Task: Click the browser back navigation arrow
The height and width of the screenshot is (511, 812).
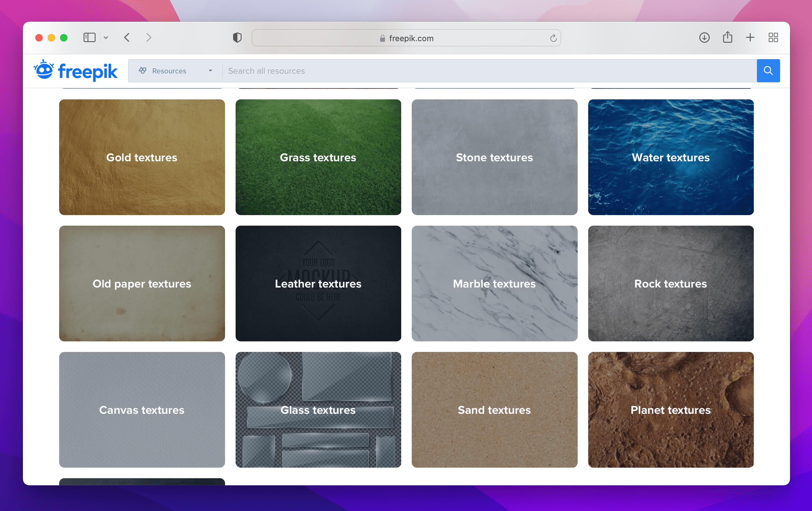Action: click(x=126, y=38)
